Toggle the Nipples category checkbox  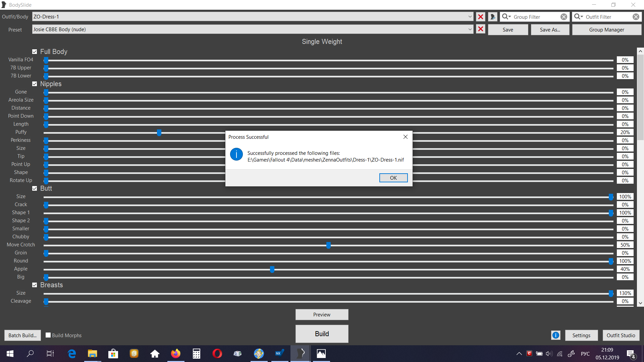(x=35, y=84)
